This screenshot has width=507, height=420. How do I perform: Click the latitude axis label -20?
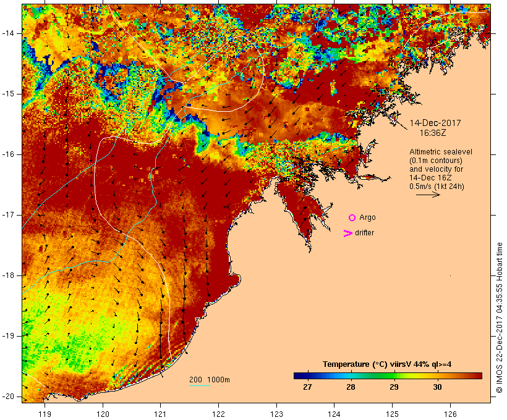[x=7, y=397]
